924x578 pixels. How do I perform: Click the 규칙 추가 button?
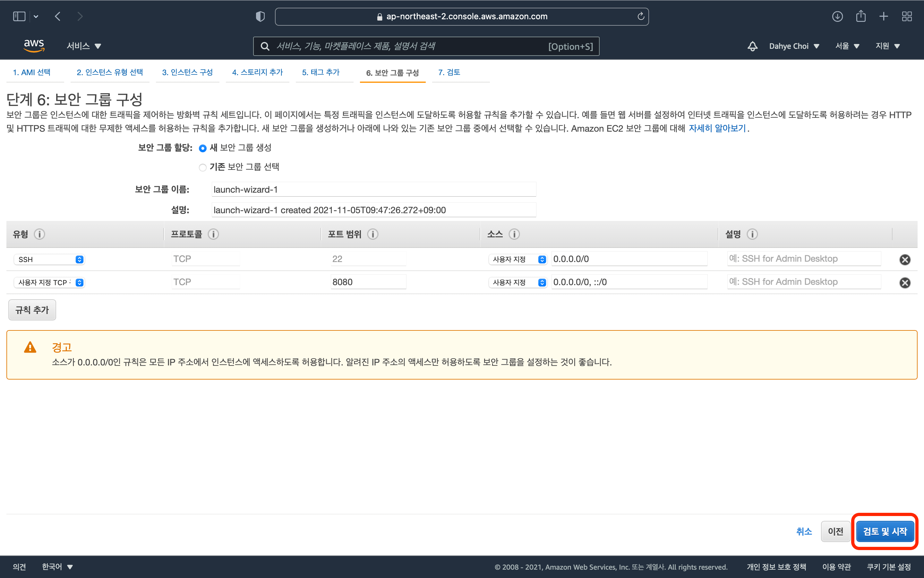(x=32, y=310)
